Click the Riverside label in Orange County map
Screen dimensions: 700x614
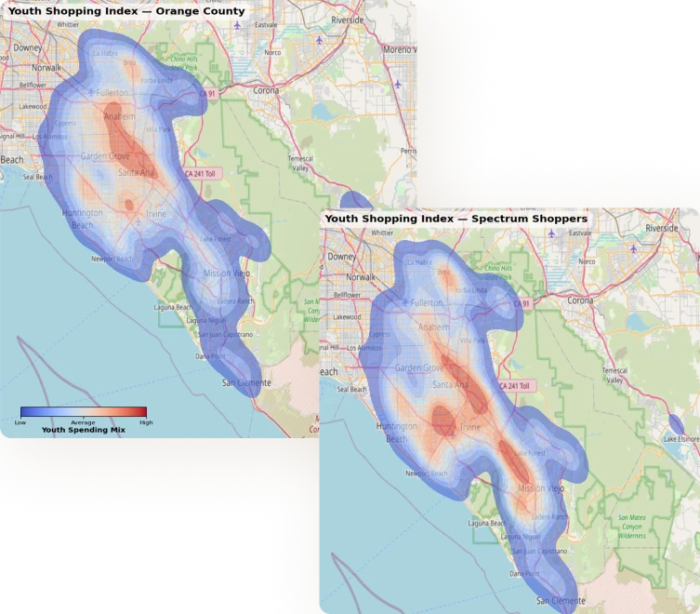pos(348,20)
